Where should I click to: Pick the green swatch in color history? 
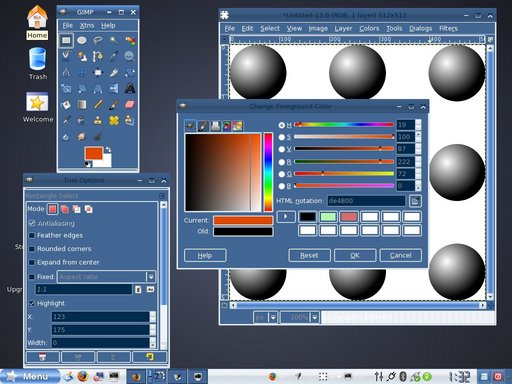pos(328,217)
